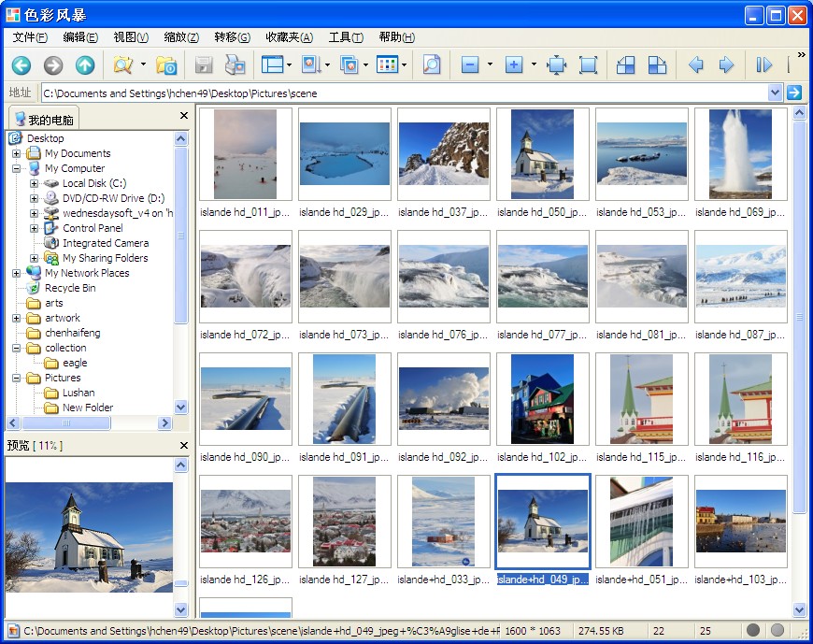Click the Up one folder icon
This screenshot has height=644, width=813.
click(85, 65)
